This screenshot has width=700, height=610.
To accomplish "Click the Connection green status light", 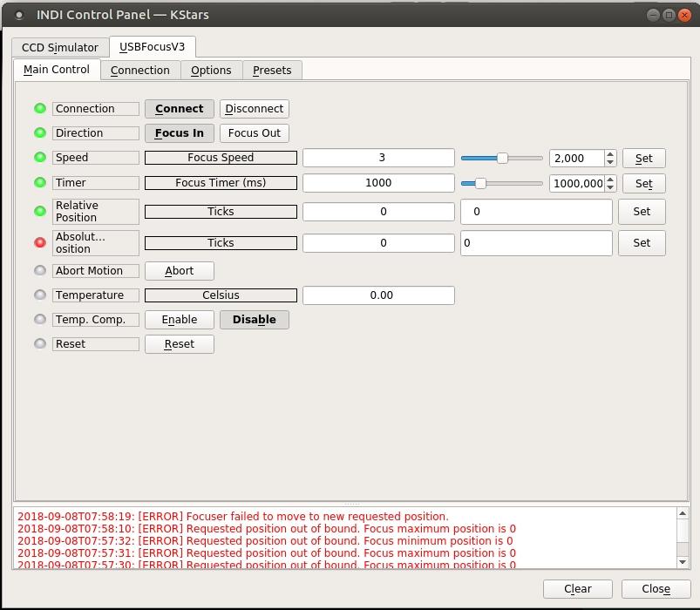I will tap(40, 108).
